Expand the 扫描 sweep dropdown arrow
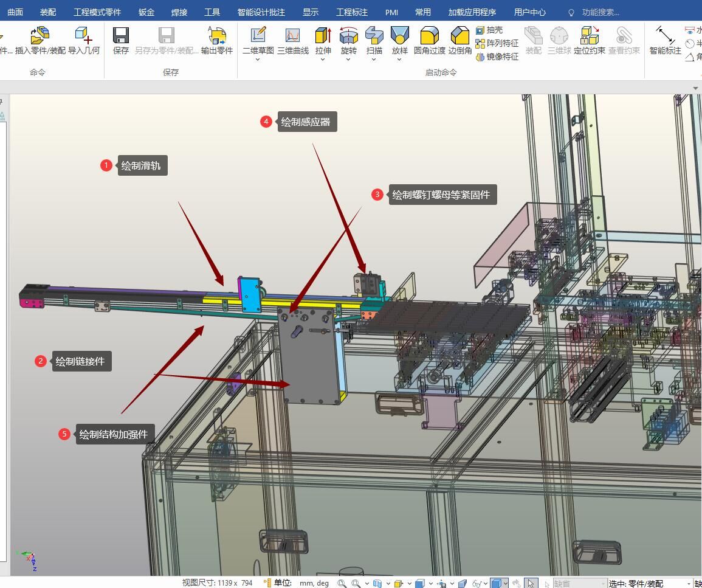The height and width of the screenshot is (588, 702). point(374,60)
